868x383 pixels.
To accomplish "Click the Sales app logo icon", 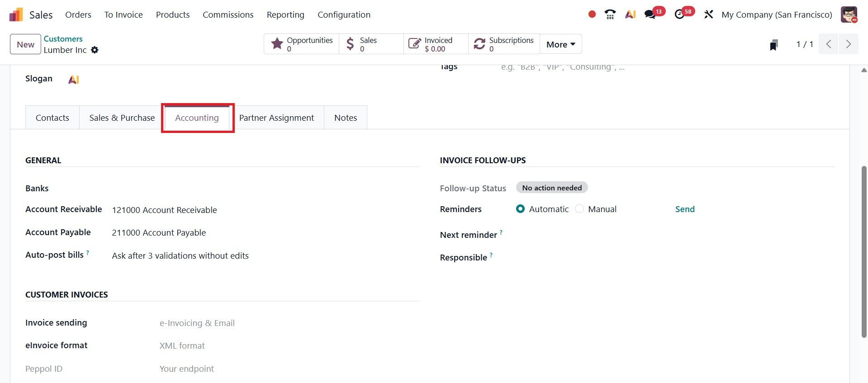I will [16, 14].
